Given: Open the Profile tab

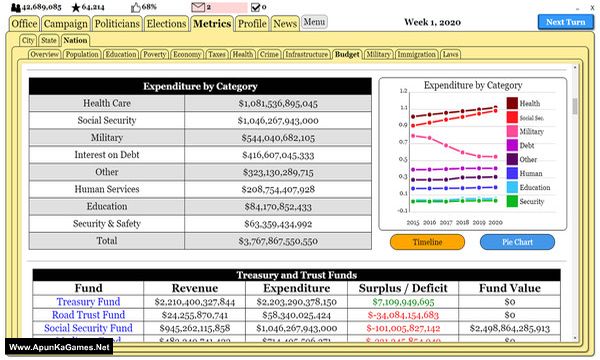Looking at the screenshot, I should 252,24.
